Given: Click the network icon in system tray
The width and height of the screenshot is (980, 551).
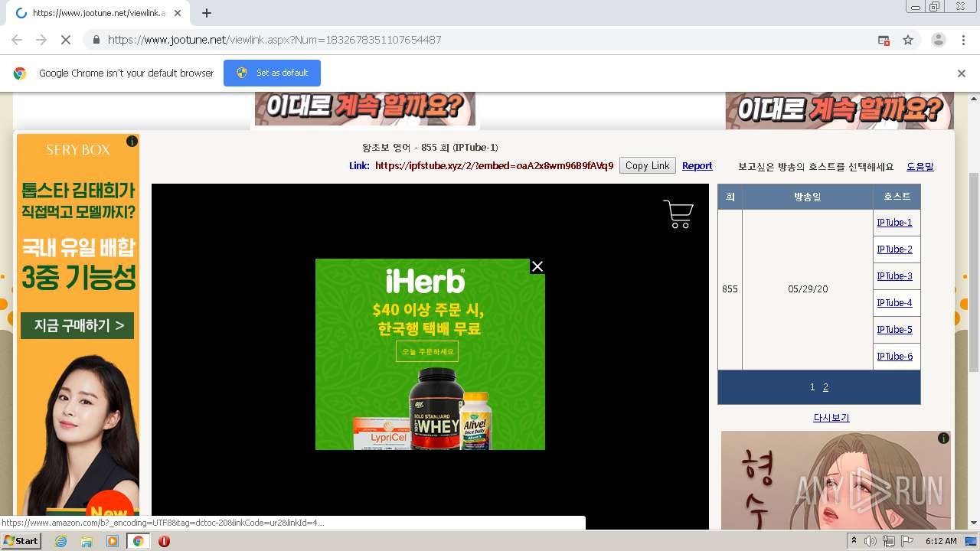Looking at the screenshot, I should [x=889, y=541].
